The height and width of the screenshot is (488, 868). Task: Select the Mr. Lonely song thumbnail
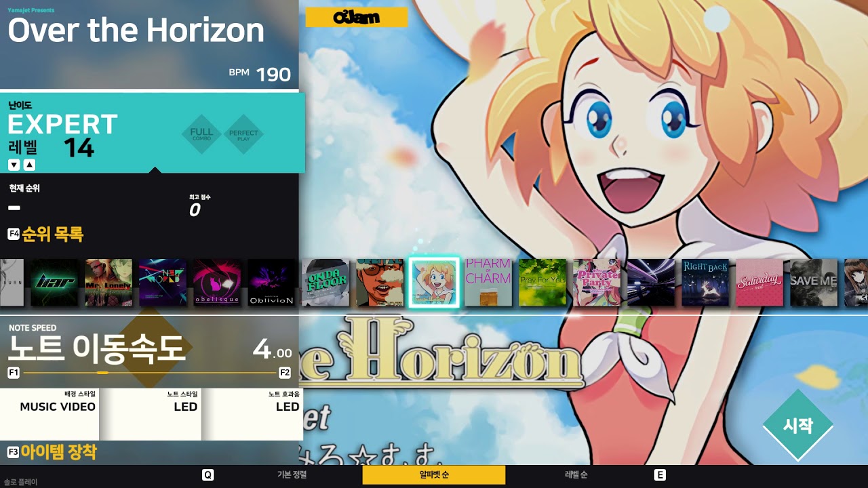108,283
